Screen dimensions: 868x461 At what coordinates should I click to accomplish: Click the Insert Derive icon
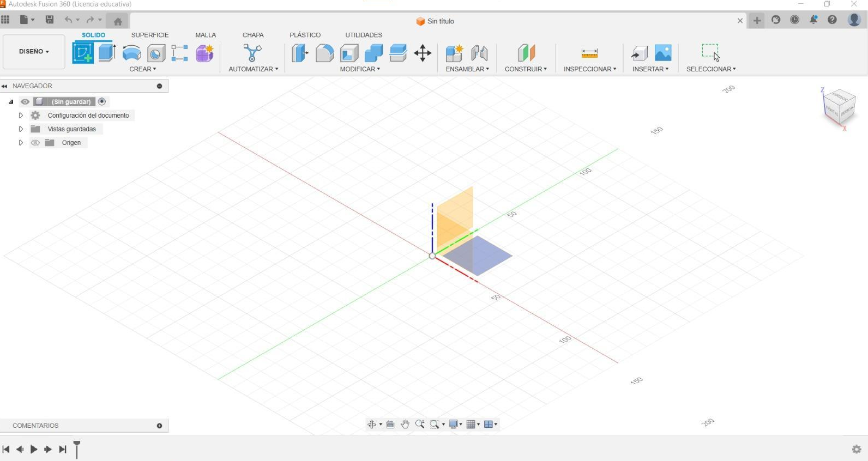pyautogui.click(x=639, y=53)
